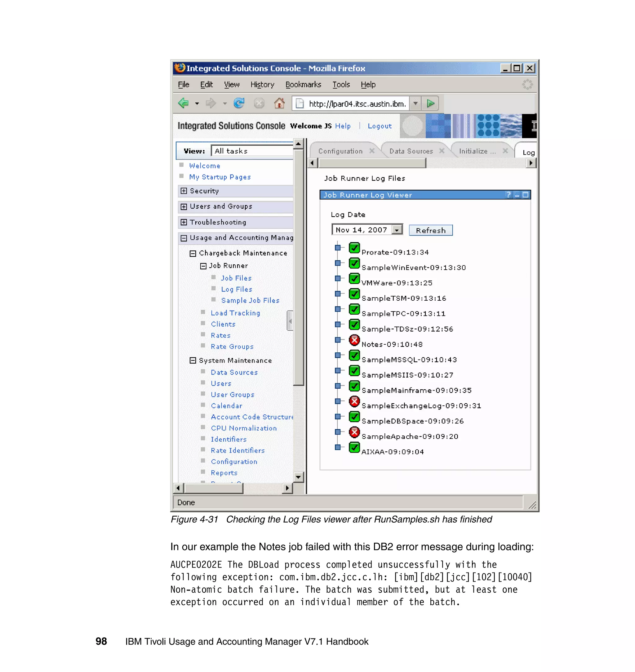Click the tab strip scroll right arrow
Screen dimensions: 635x672
pos(531,163)
